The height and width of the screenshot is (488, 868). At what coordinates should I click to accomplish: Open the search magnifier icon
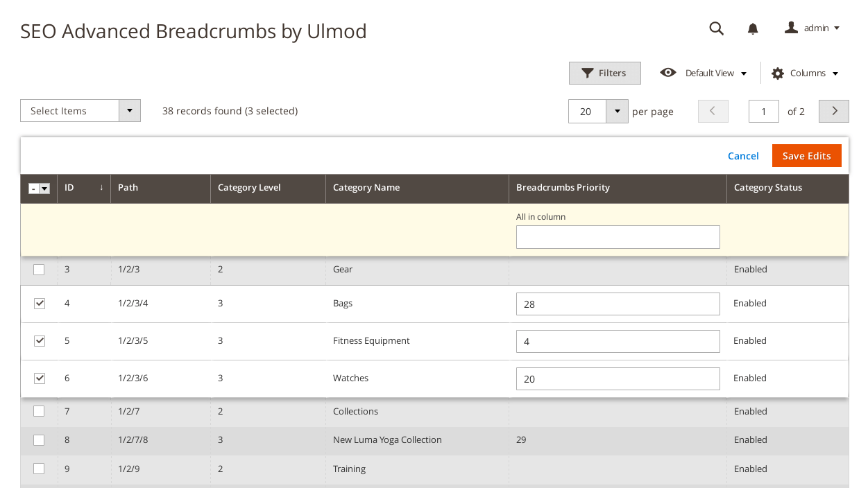pos(716,28)
